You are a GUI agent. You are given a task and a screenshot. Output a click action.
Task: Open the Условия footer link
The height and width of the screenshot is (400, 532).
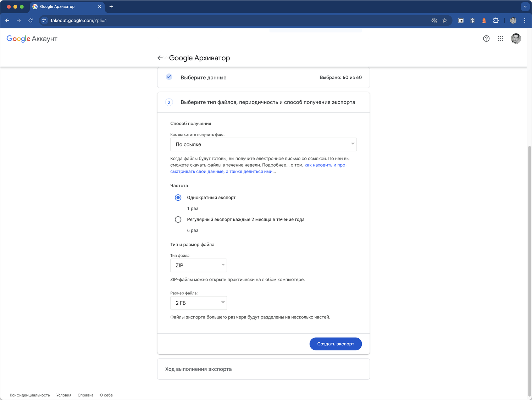(x=64, y=395)
